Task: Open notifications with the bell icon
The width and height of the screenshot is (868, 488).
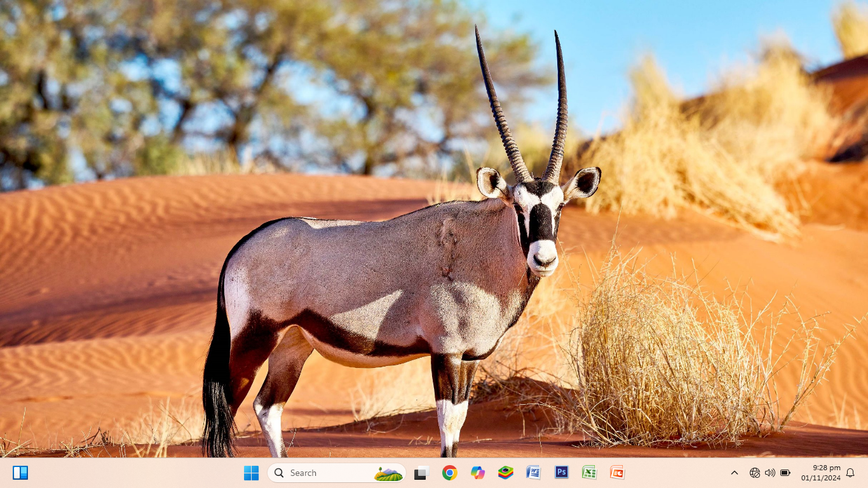Action: [x=850, y=473]
